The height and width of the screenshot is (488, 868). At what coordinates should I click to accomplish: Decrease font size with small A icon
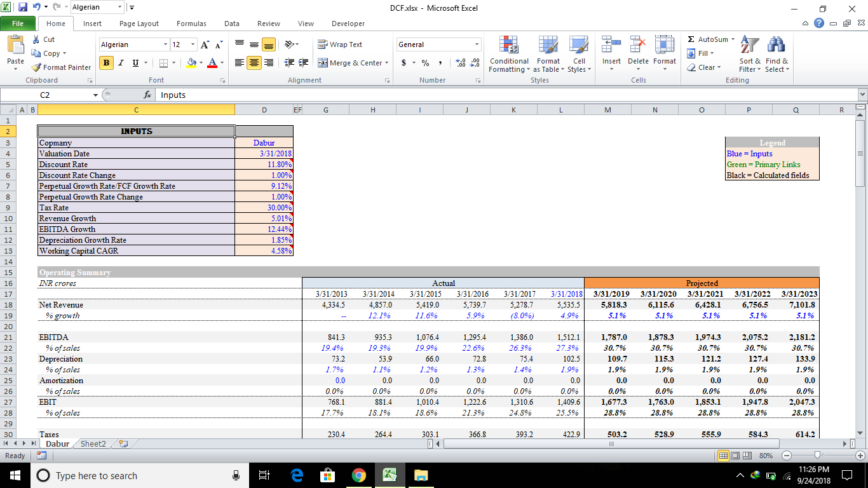pos(218,44)
